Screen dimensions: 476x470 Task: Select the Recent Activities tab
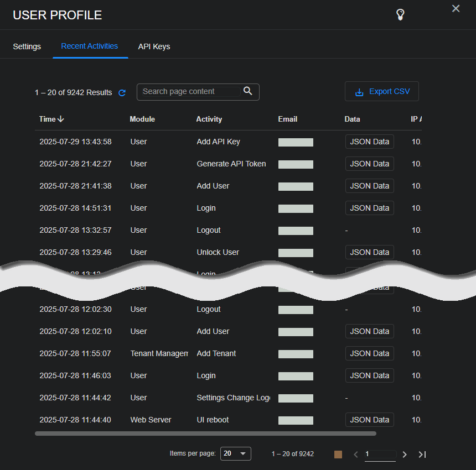pyautogui.click(x=90, y=46)
